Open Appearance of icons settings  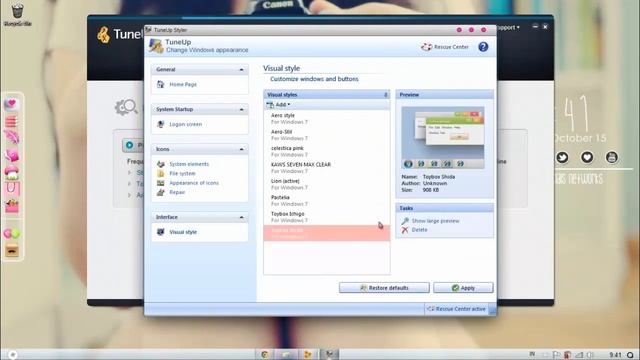click(194, 183)
